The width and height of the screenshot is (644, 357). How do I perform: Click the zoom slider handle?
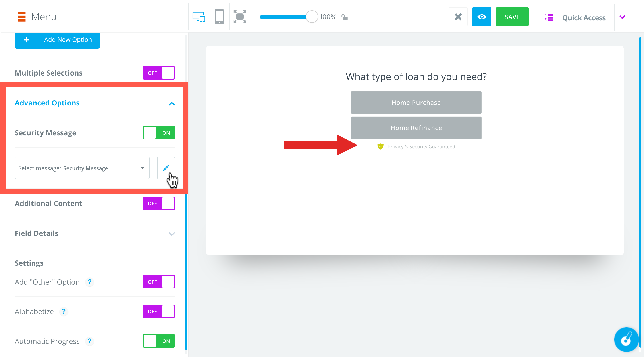coord(312,17)
